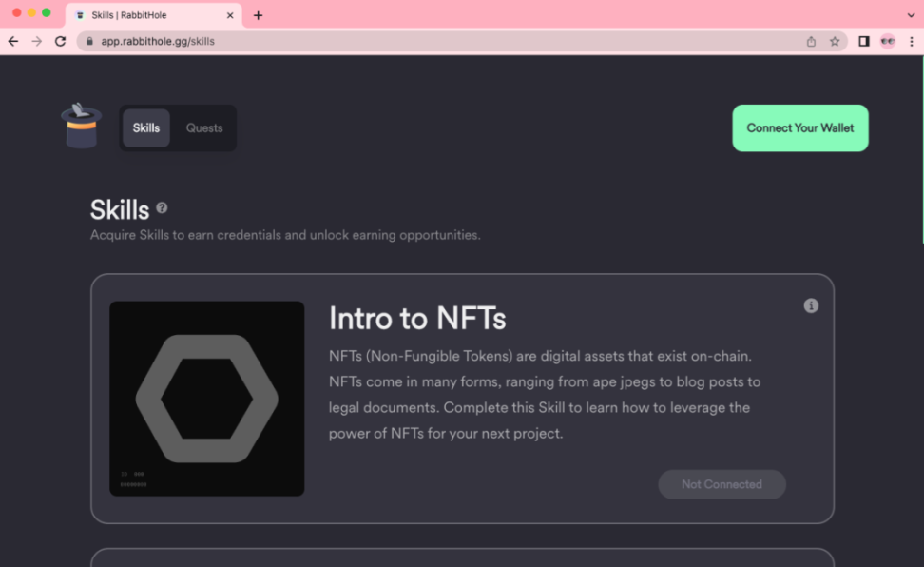Open the browser profile avatar

coord(888,41)
